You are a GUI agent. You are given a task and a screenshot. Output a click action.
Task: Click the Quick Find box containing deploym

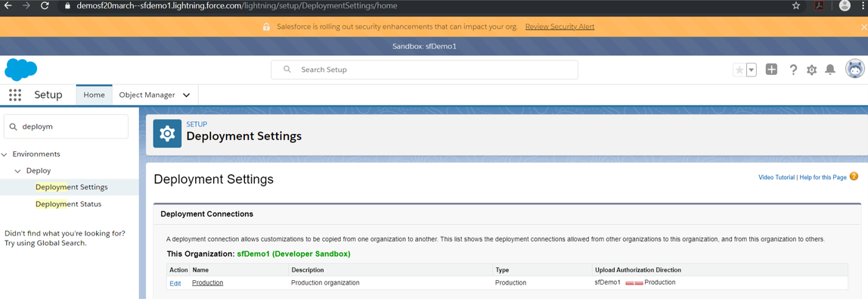point(67,126)
